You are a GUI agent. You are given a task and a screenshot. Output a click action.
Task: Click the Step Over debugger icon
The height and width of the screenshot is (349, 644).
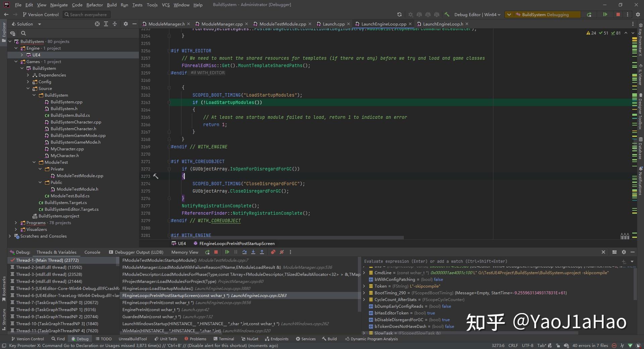pyautogui.click(x=245, y=252)
